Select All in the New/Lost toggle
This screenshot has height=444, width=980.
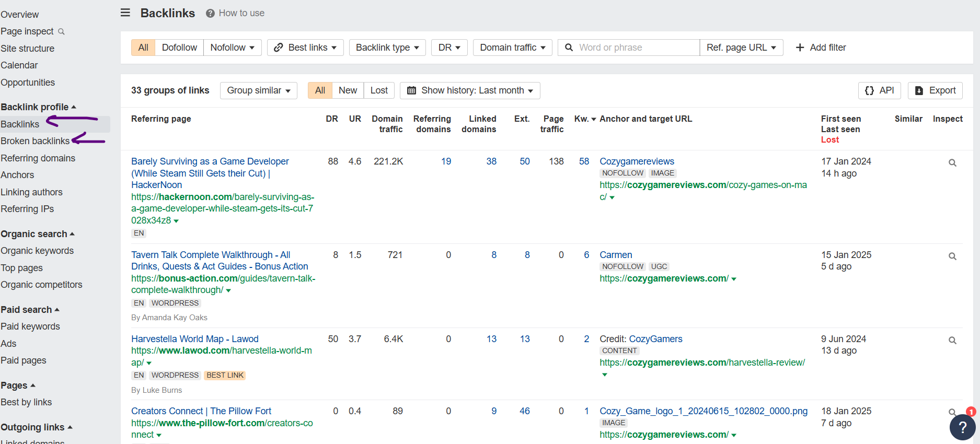point(320,90)
